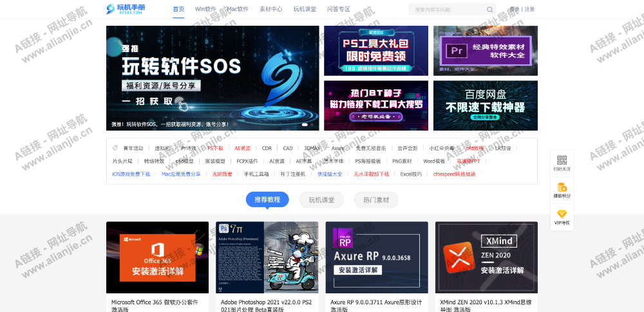The height and width of the screenshot is (312, 644).
Task: Click the 玩机手册 site logo
Action: click(126, 9)
